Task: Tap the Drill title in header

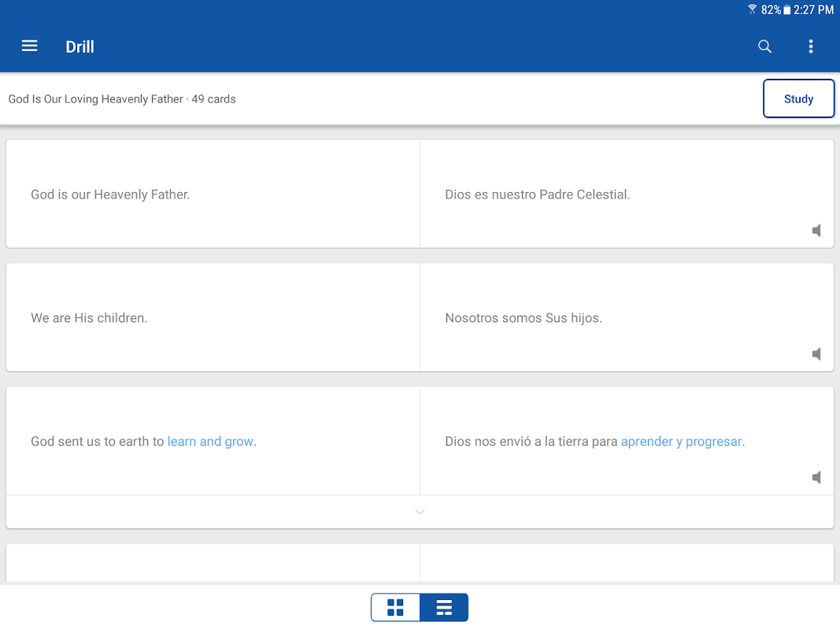Action: 80,47
